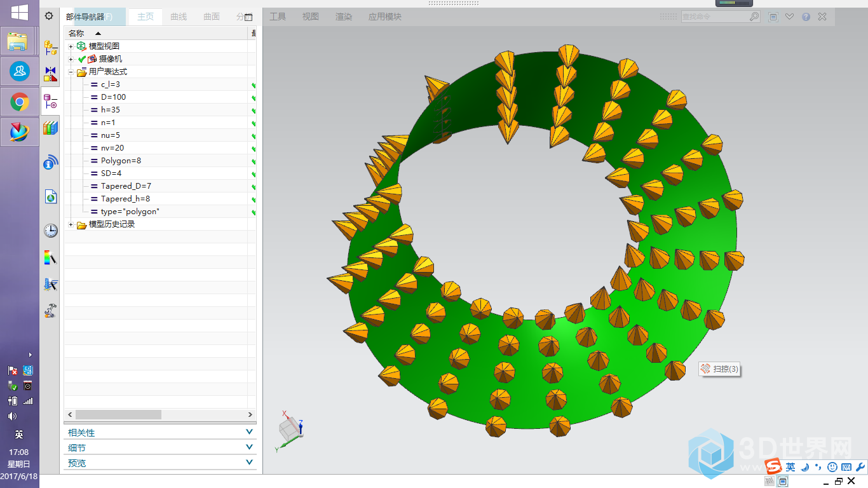This screenshot has width=868, height=488.
Task: Open the resource bar settings gear
Action: [49, 16]
